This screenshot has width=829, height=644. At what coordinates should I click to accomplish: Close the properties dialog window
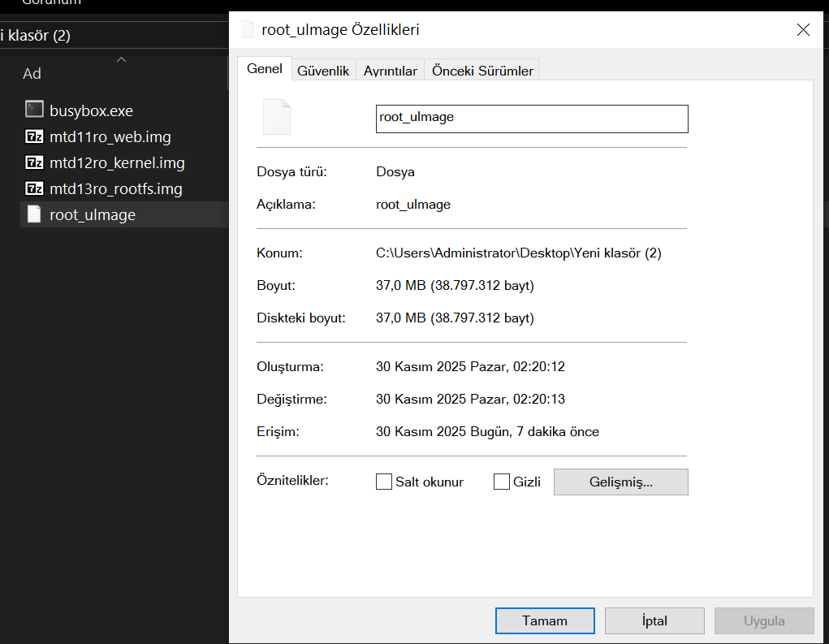803,30
